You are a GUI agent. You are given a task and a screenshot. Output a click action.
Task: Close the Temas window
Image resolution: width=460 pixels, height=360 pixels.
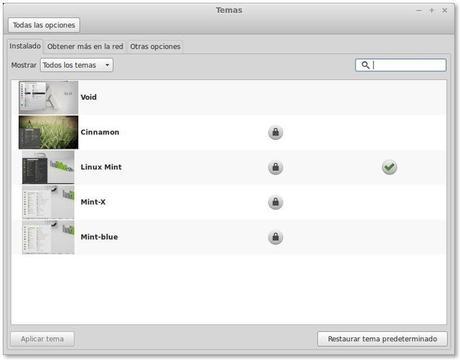point(444,11)
